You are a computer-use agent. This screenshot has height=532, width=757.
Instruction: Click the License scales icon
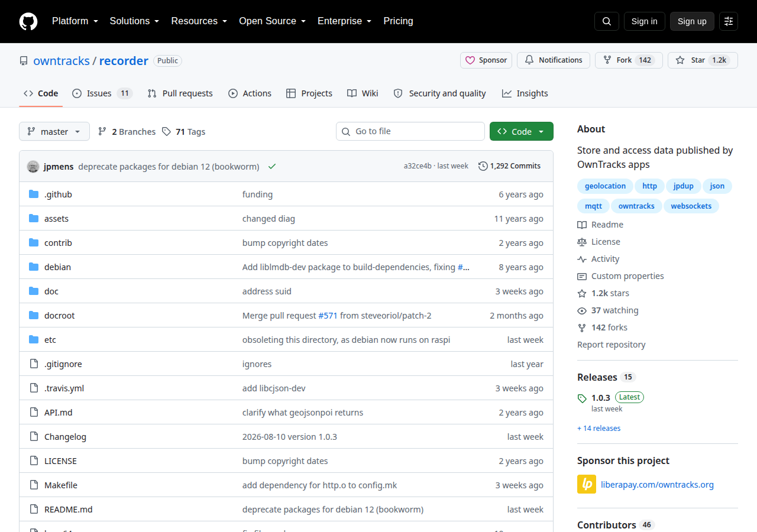[x=582, y=242]
